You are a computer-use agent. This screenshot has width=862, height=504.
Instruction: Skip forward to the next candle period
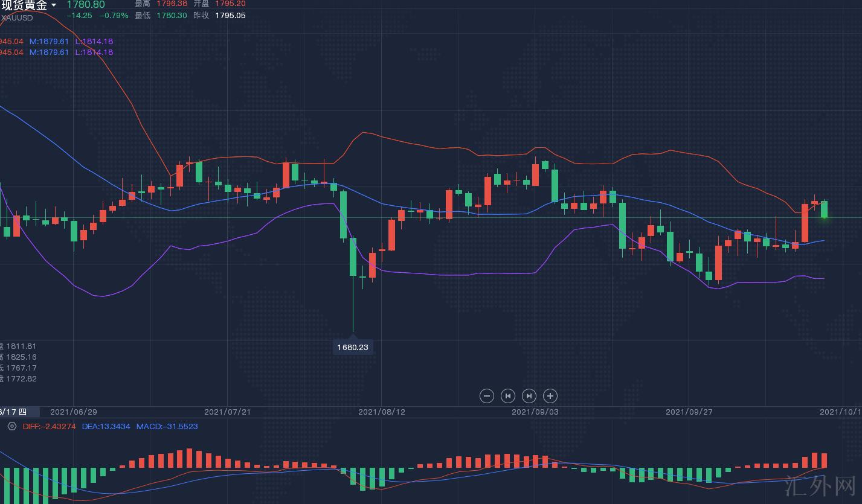[x=529, y=396]
